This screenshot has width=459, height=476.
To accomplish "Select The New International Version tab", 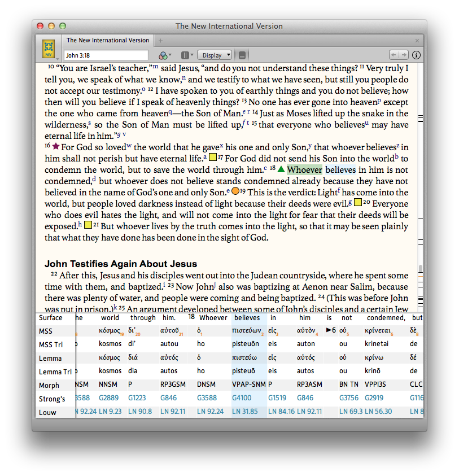I will coord(108,40).
